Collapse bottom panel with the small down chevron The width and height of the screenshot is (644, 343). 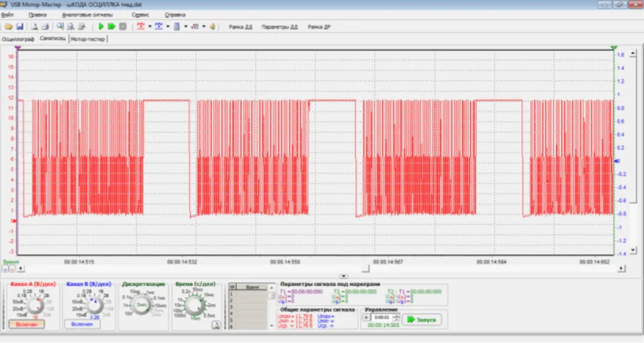click(x=343, y=276)
